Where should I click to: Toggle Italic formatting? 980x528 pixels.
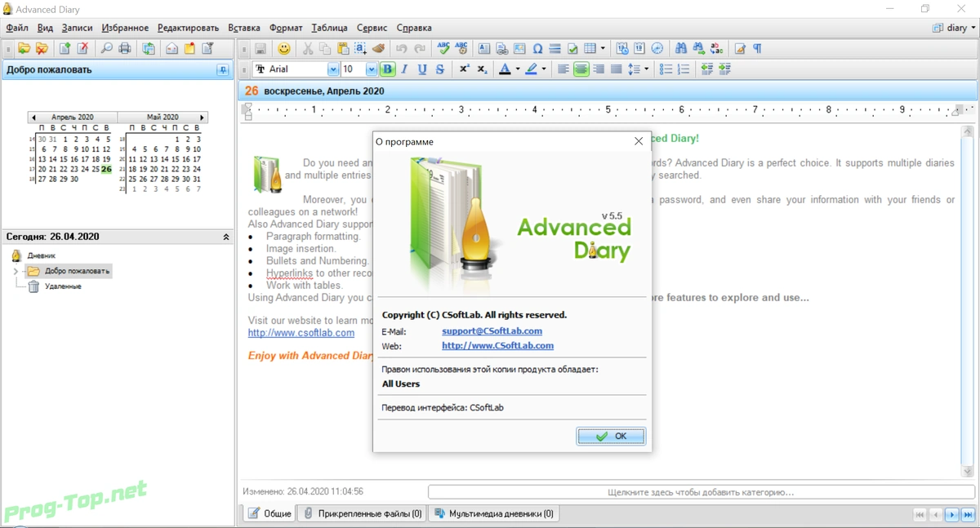tap(405, 69)
